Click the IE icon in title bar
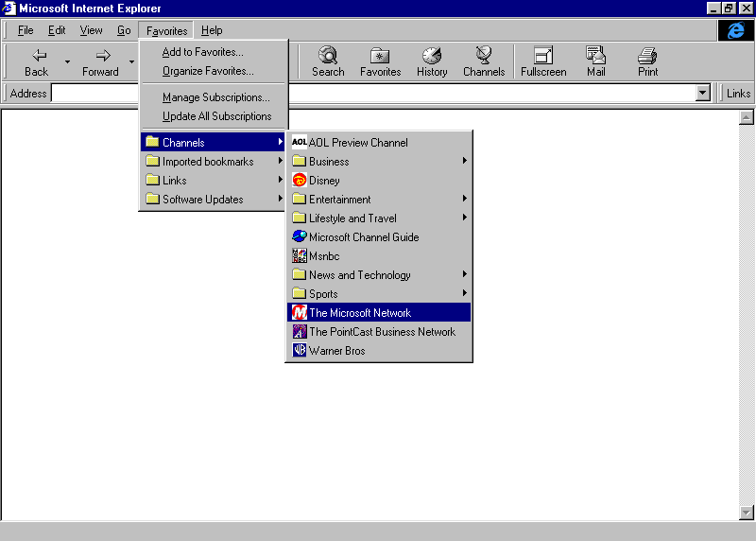The width and height of the screenshot is (756, 541). (9, 9)
